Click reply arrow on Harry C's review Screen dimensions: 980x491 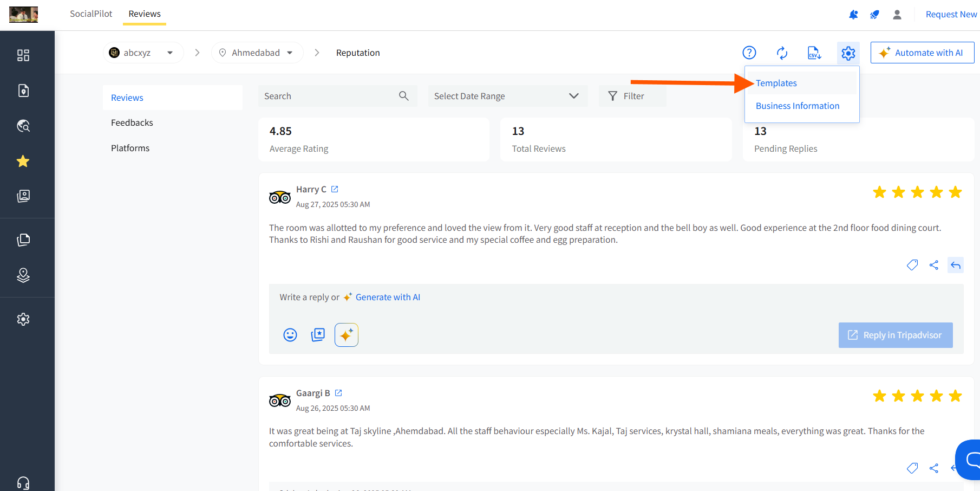[x=956, y=265]
